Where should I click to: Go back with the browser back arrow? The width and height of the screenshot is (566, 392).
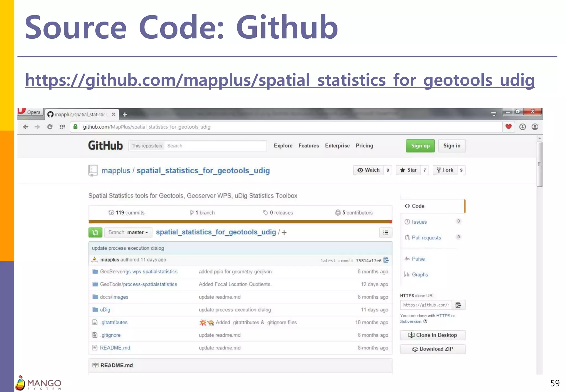tap(25, 127)
